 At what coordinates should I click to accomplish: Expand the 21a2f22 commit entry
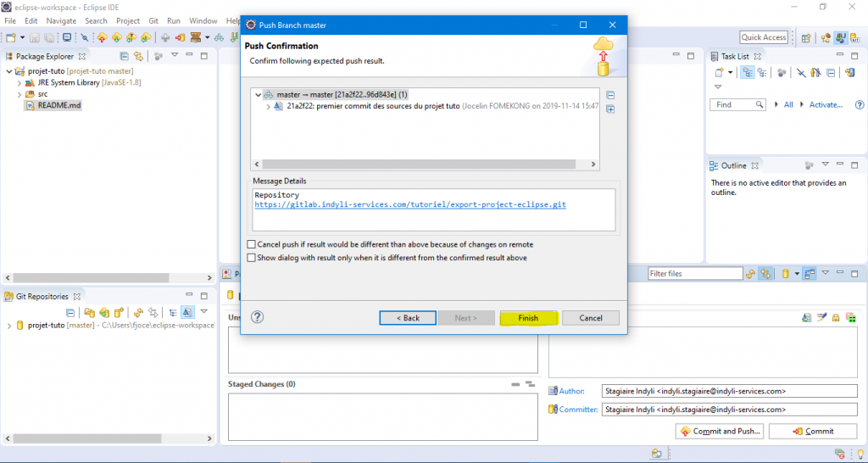pyautogui.click(x=269, y=106)
